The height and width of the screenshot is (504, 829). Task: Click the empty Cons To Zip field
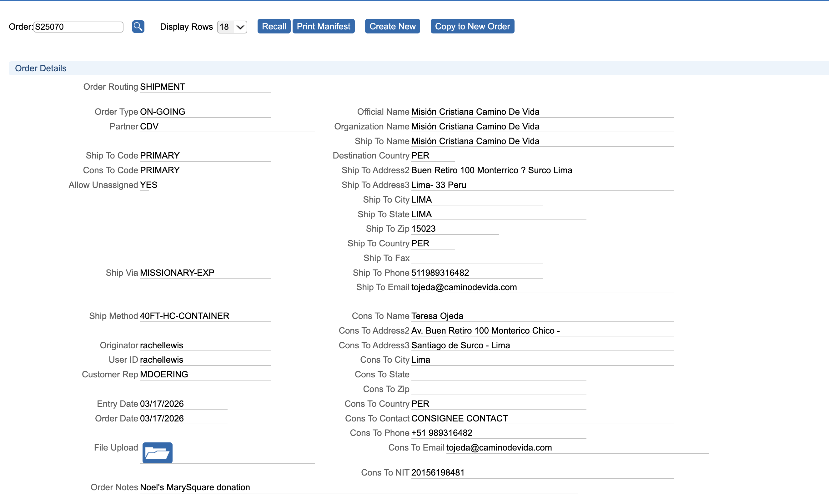tap(498, 389)
